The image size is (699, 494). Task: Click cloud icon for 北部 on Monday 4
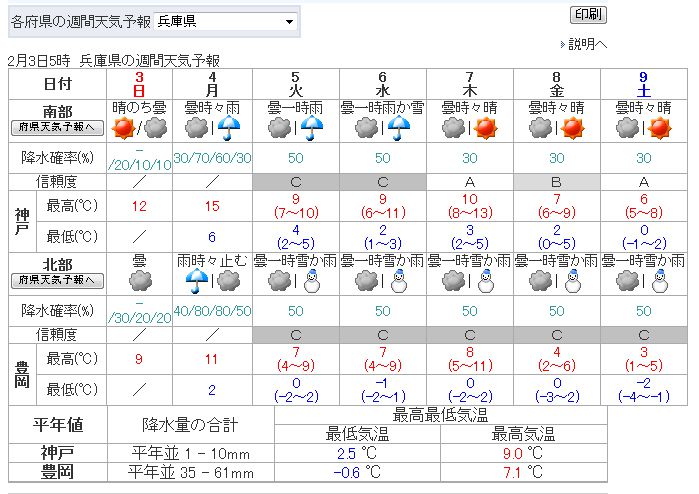(x=229, y=281)
